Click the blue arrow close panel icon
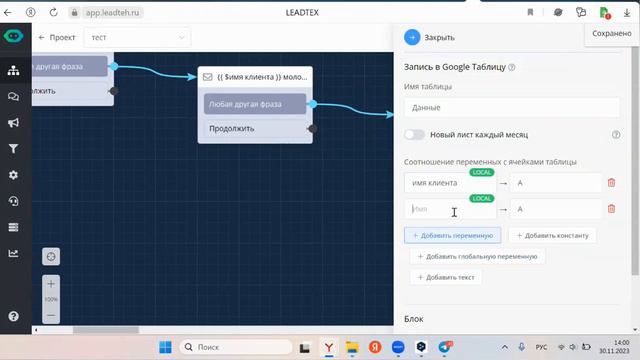 [412, 38]
